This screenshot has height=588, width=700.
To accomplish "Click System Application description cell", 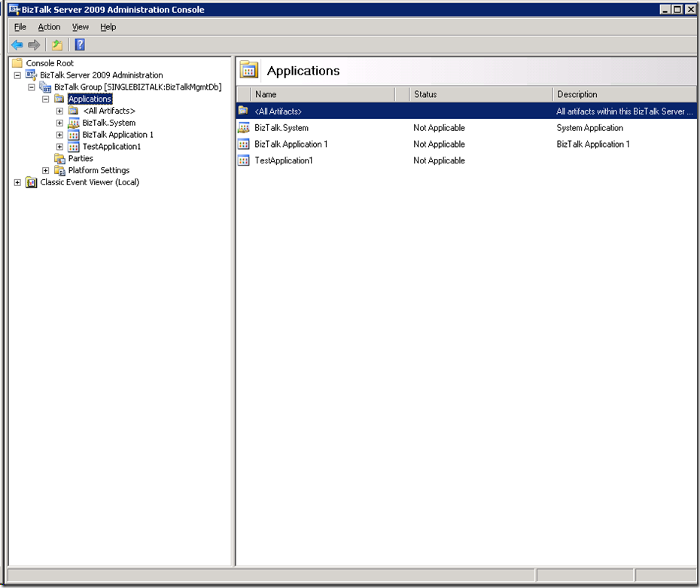I will (x=589, y=128).
